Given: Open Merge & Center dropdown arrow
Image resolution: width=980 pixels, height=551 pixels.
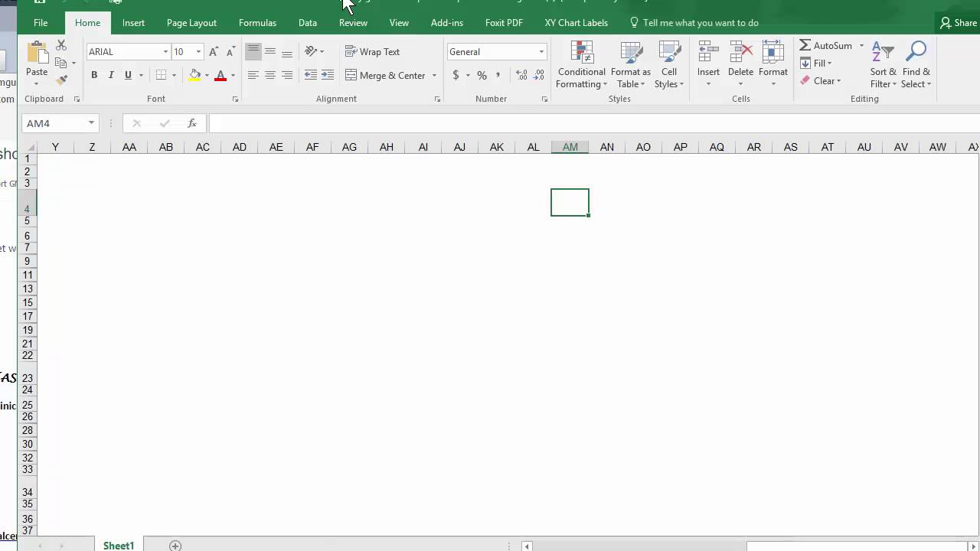Looking at the screenshot, I should (434, 75).
